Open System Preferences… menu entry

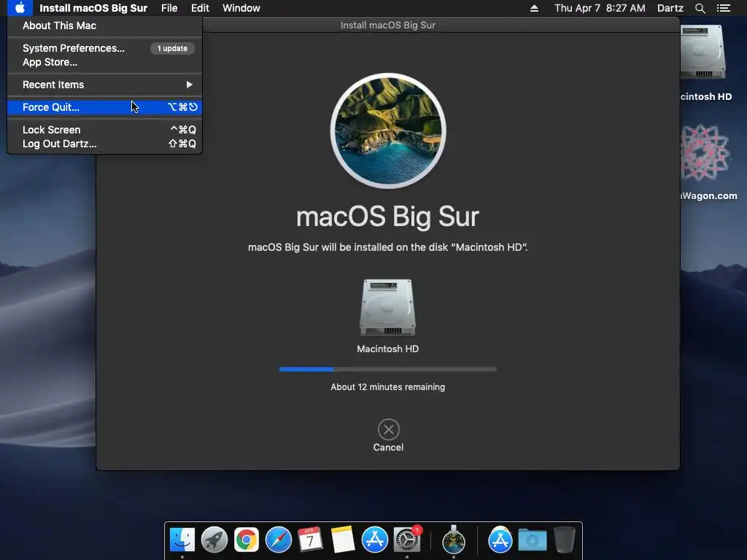click(x=105, y=48)
